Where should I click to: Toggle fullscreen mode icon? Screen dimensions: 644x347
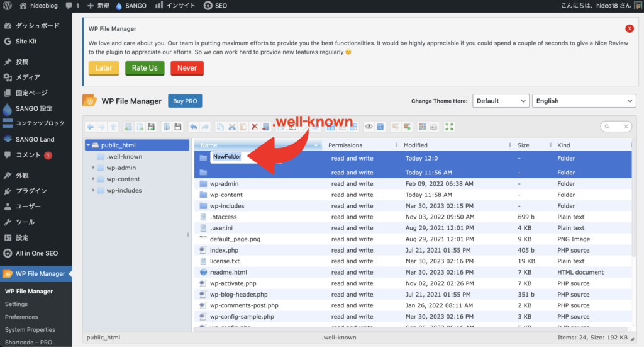(449, 127)
